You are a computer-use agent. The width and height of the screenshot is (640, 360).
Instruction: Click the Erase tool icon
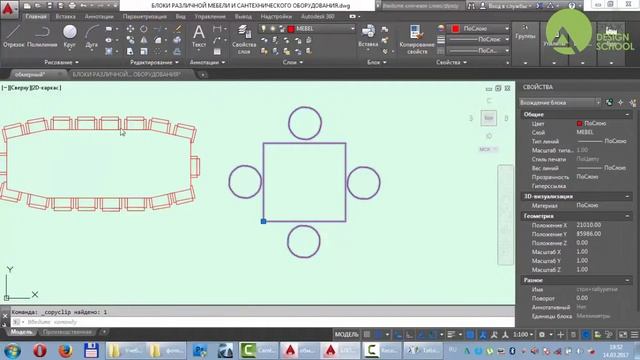pyautogui.click(x=178, y=29)
